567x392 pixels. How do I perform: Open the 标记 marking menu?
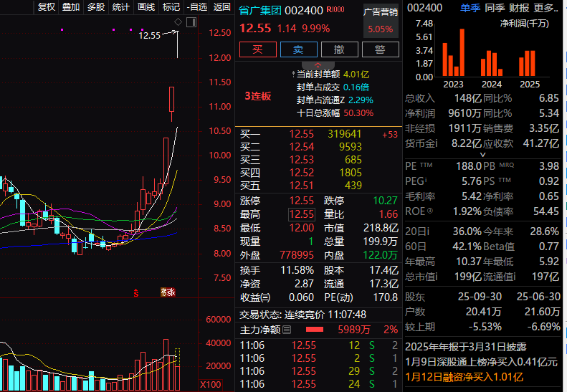tap(171, 7)
